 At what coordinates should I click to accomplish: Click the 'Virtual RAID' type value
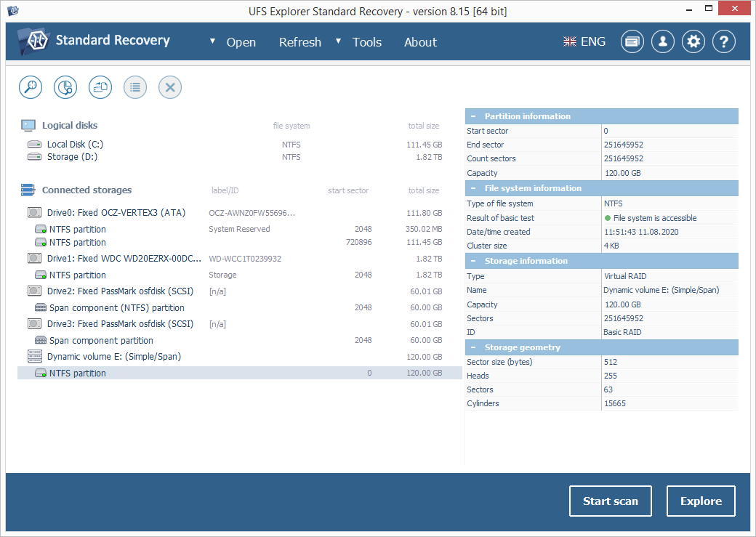(x=625, y=276)
